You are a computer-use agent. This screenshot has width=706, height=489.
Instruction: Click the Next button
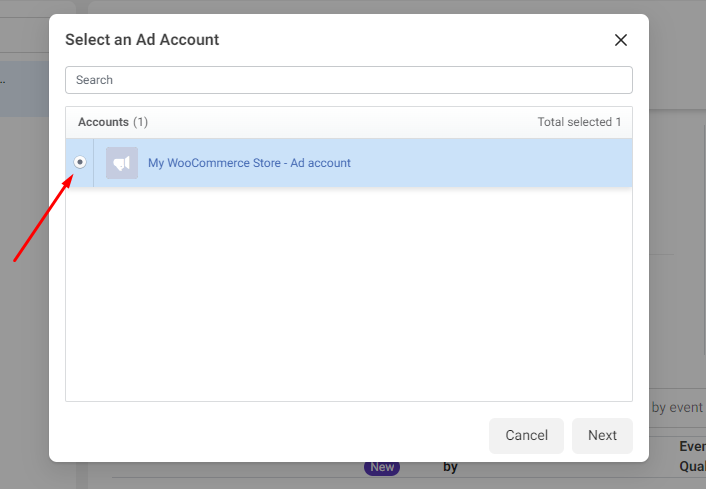pos(602,435)
